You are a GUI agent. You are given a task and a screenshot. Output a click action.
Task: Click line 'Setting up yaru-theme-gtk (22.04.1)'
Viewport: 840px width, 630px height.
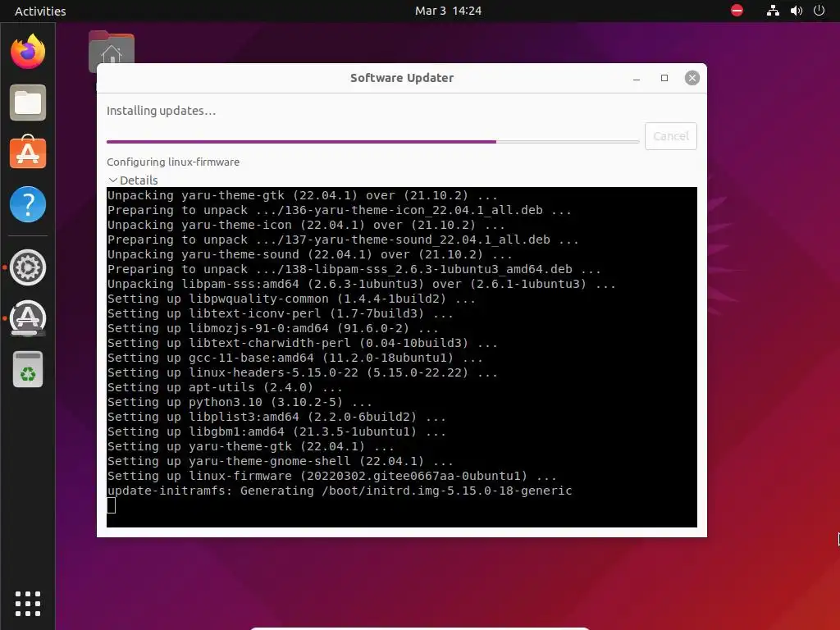(x=251, y=446)
